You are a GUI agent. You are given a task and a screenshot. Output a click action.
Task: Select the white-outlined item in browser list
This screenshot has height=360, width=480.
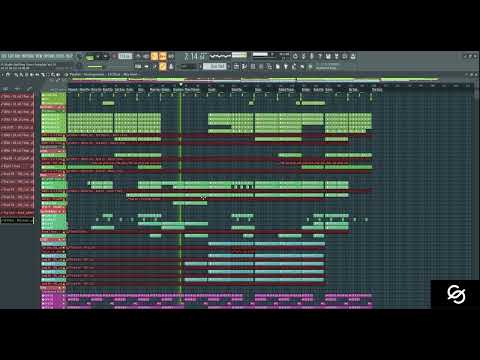point(17,220)
